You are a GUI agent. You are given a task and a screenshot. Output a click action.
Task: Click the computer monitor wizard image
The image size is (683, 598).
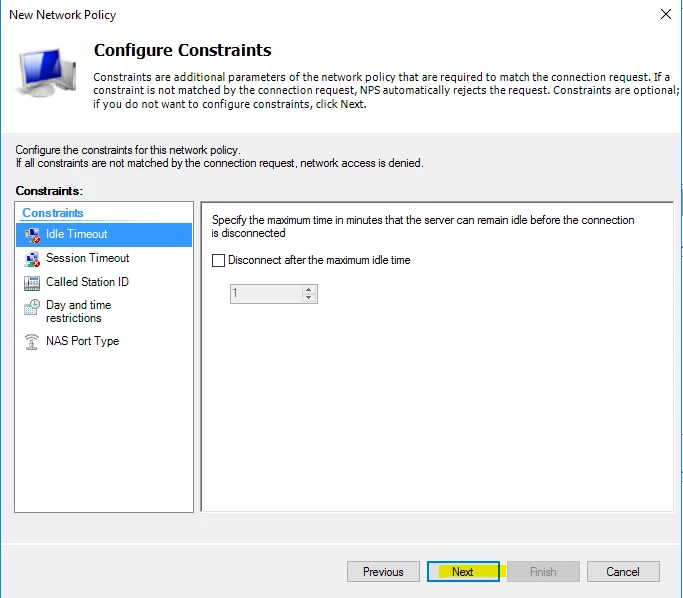point(46,73)
